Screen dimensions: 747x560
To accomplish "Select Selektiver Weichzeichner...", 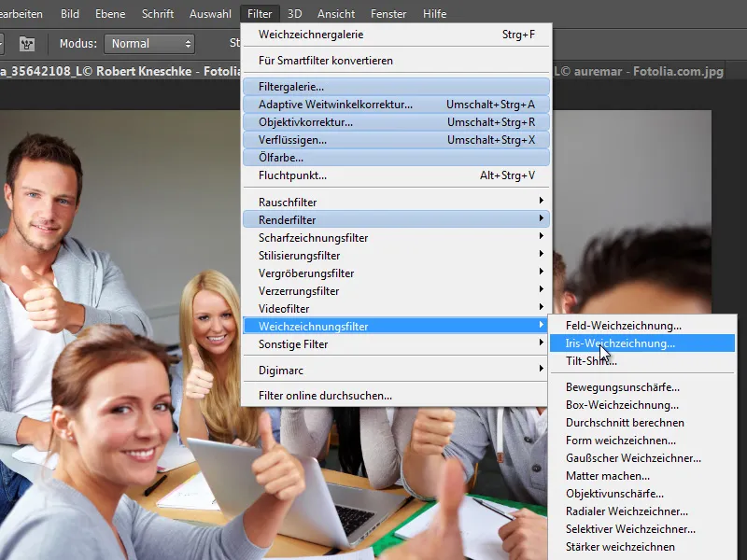I will pos(642,528).
